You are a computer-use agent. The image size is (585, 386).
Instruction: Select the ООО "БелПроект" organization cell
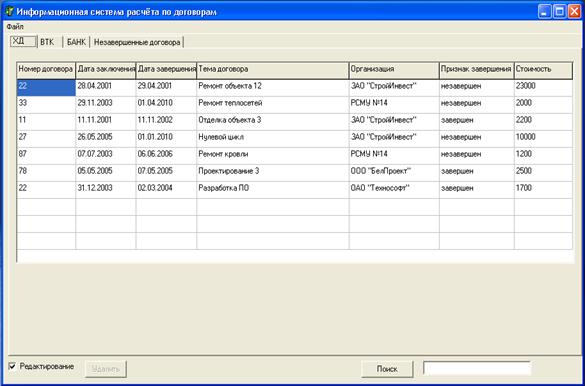pyautogui.click(x=394, y=171)
